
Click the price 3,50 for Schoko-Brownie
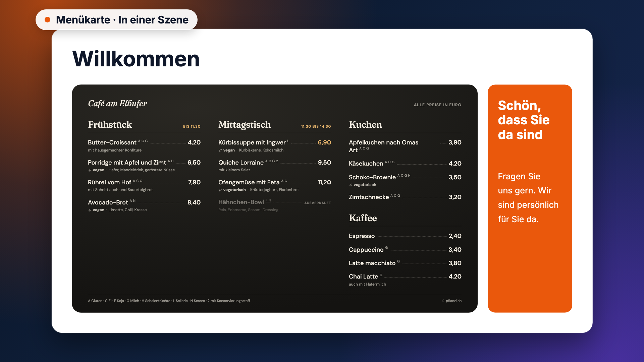pos(455,177)
